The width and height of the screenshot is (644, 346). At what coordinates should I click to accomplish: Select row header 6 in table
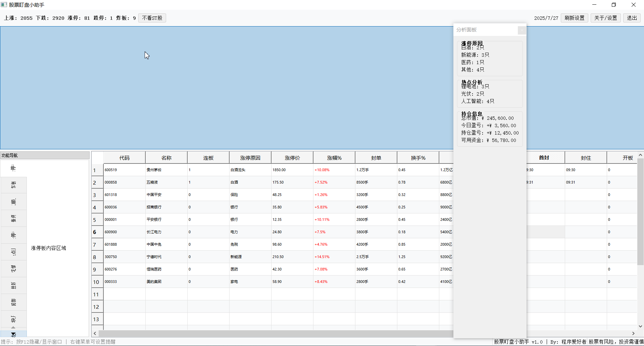pos(97,232)
